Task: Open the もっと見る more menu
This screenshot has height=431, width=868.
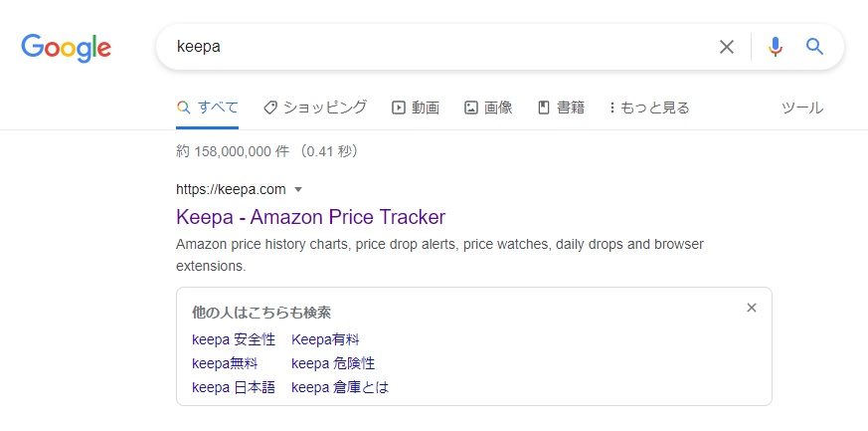Action: [649, 108]
